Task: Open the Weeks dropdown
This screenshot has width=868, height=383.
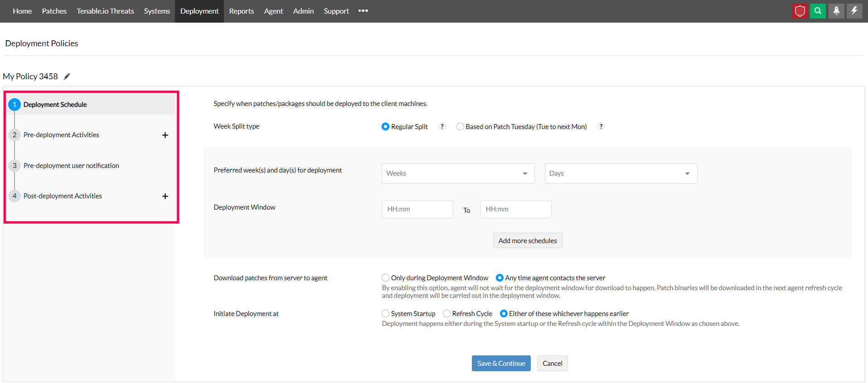Action: click(458, 173)
